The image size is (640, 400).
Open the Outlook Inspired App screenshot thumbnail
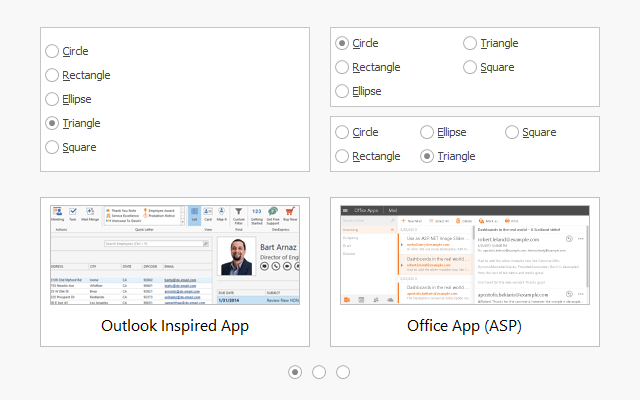(x=175, y=257)
